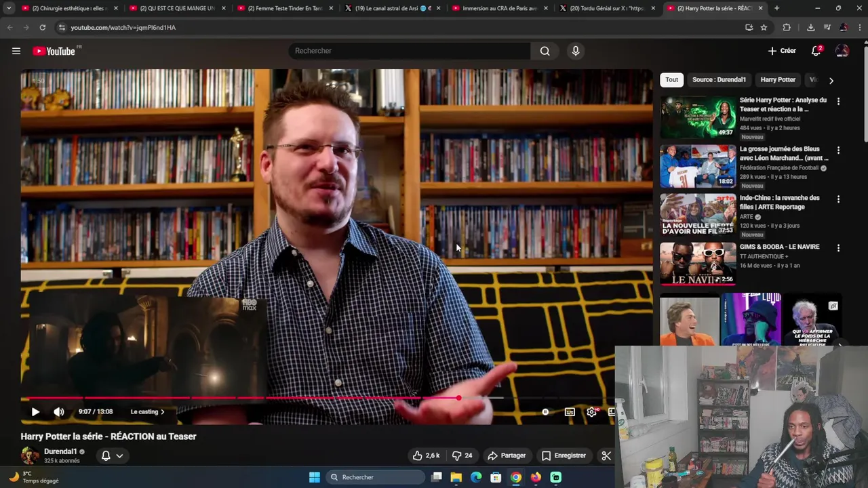Image resolution: width=868 pixels, height=488 pixels.
Task: Open the account avatar menu
Action: coord(842,51)
